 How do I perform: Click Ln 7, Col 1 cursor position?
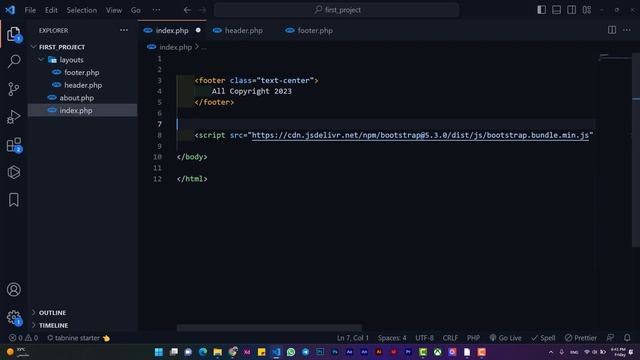click(353, 338)
